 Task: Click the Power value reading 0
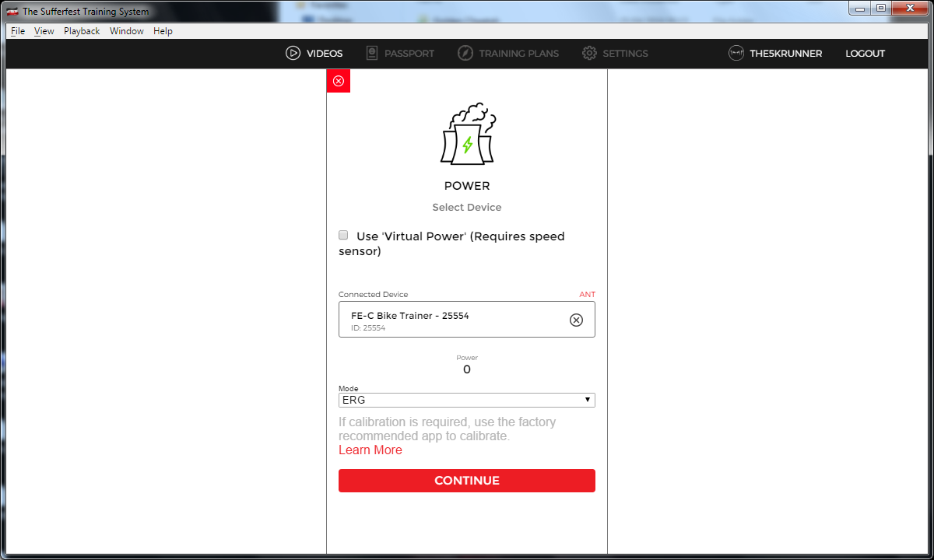(467, 369)
